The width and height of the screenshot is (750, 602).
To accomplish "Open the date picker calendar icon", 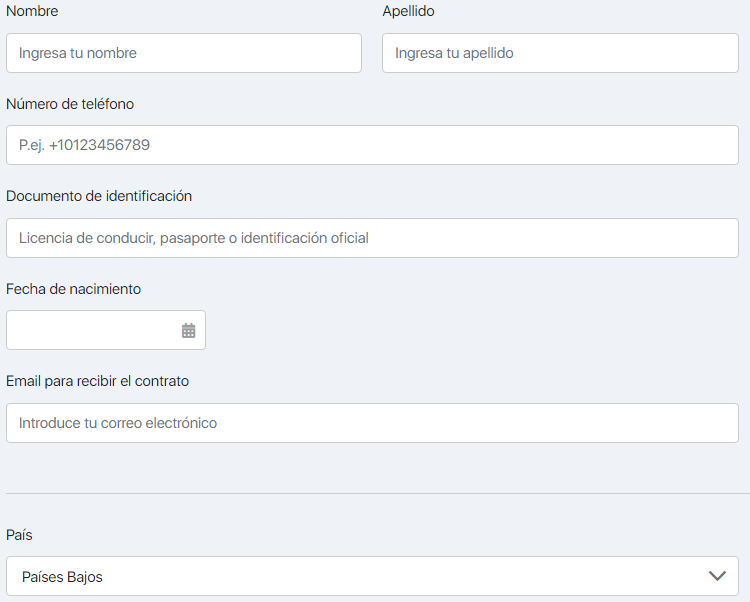I will point(188,330).
